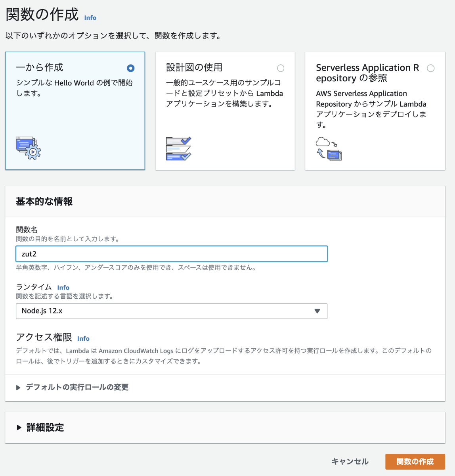
Task: Open the Info link next to アクセス権限
Action: click(83, 338)
